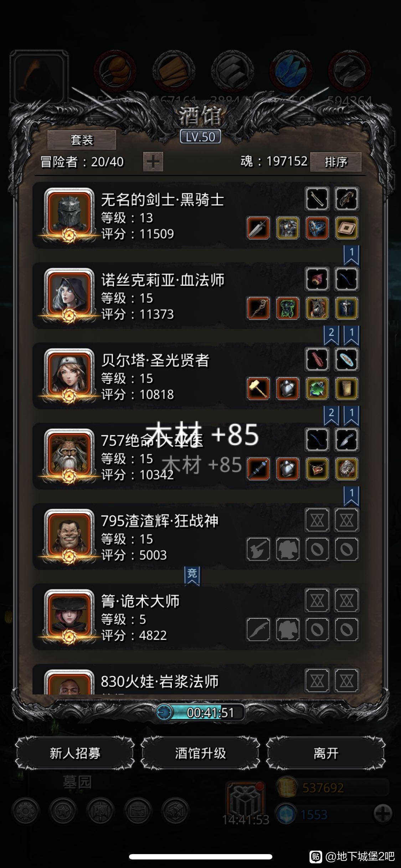401x868 pixels.
Task: Click the 离开 leave button
Action: (x=326, y=753)
